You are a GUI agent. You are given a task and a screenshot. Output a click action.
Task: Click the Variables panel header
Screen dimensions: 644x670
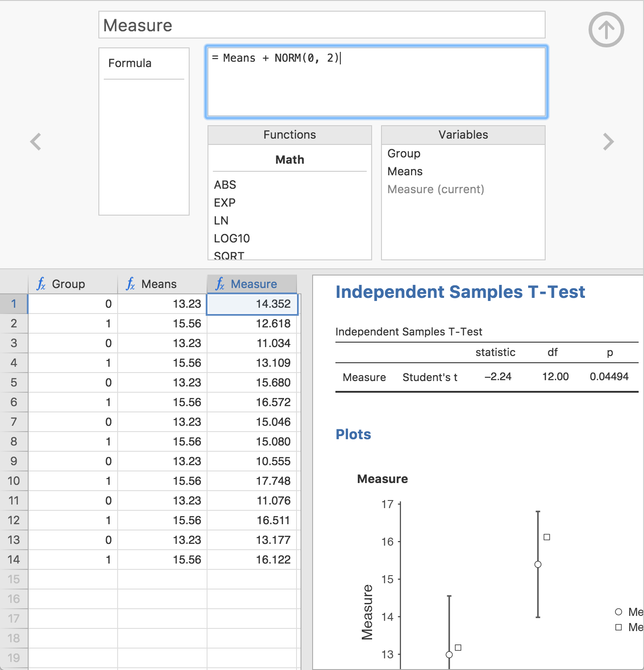pos(463,135)
